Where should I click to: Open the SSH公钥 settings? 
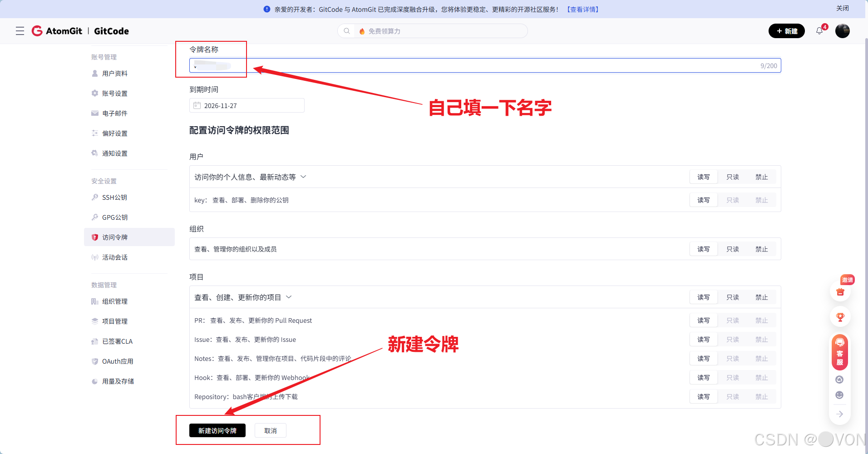tap(114, 197)
